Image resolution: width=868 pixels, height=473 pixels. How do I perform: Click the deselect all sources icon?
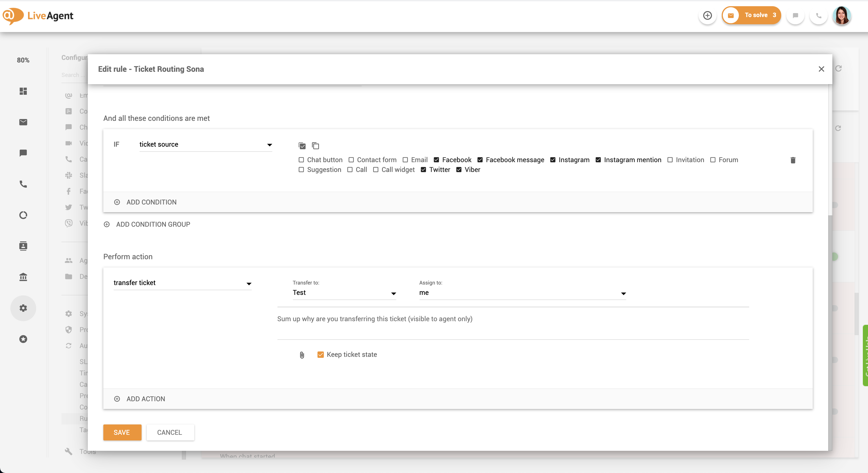coord(315,146)
